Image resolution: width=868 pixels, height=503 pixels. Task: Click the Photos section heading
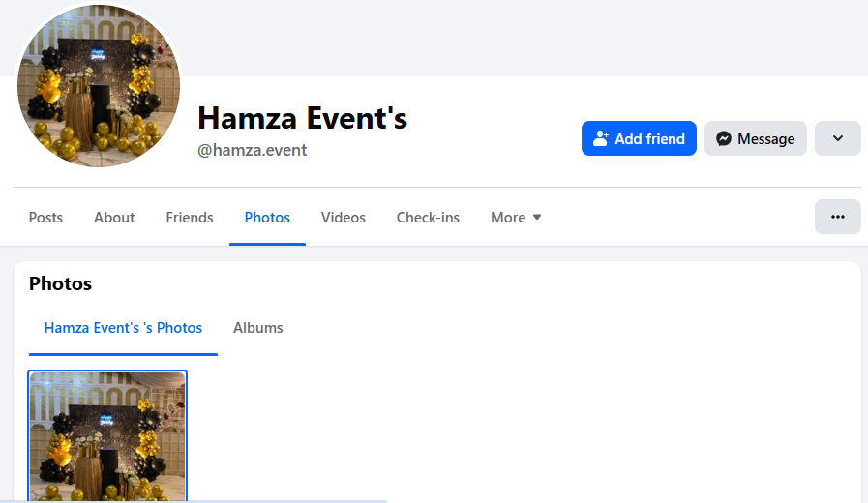tap(60, 283)
